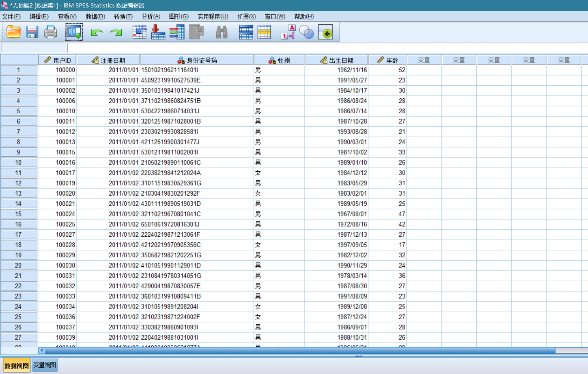Go to variable icon with red arrow
The image size is (588, 374).
pos(158,32)
